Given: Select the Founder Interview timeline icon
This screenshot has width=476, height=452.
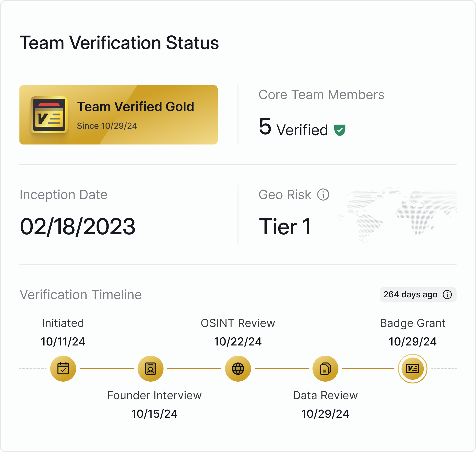Looking at the screenshot, I should coord(150,369).
